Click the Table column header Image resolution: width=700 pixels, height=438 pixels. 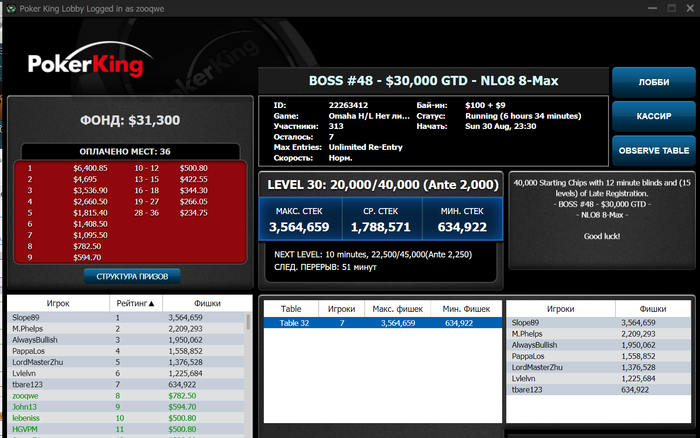point(291,309)
